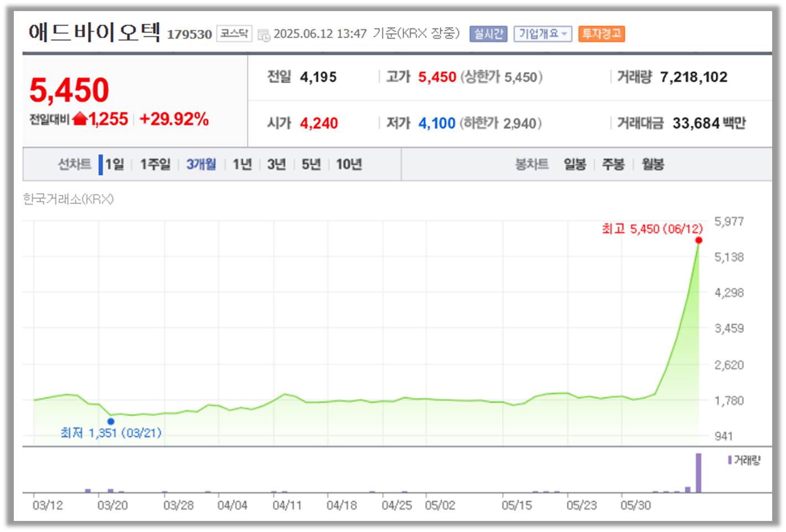Click the 실시간 badge button
Screen dimensions: 786x532
[488, 34]
